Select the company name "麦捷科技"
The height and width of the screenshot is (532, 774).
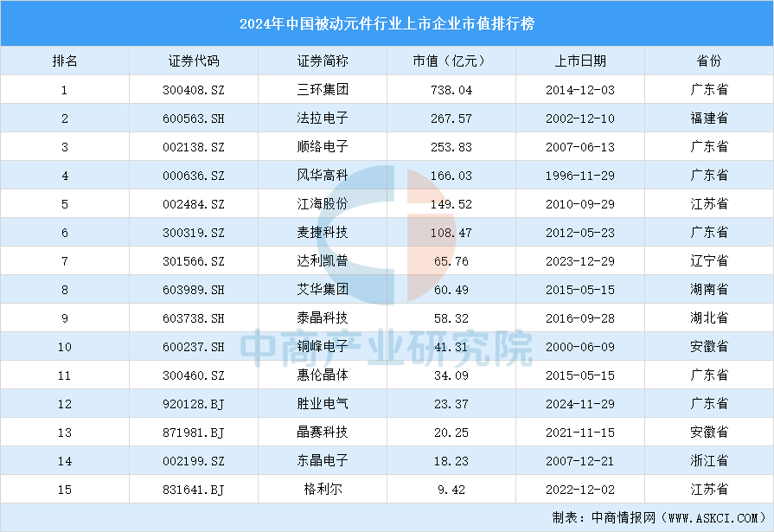323,232
